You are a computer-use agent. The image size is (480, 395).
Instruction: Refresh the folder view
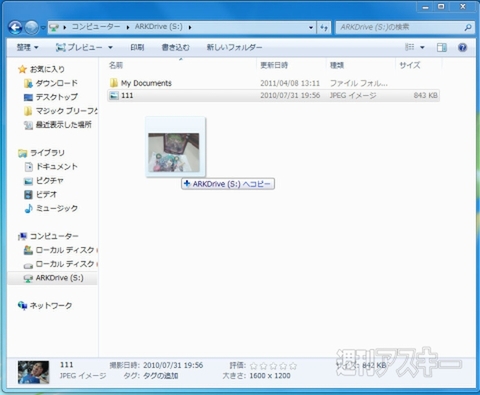324,28
